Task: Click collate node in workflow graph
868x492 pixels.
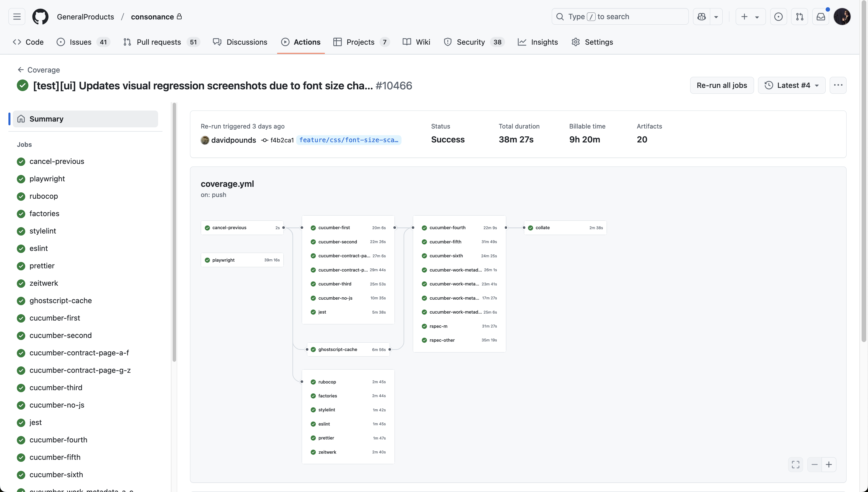Action: pos(565,228)
